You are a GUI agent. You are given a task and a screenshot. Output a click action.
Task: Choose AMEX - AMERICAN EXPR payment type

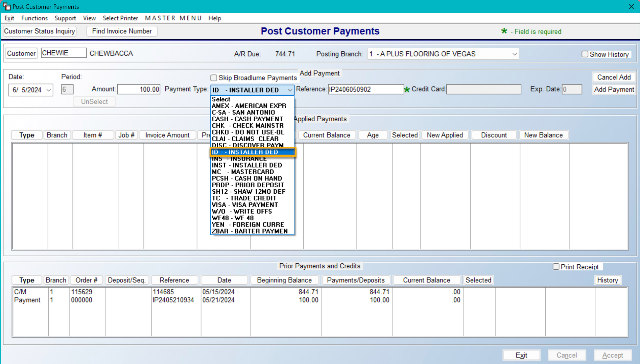[x=249, y=106]
